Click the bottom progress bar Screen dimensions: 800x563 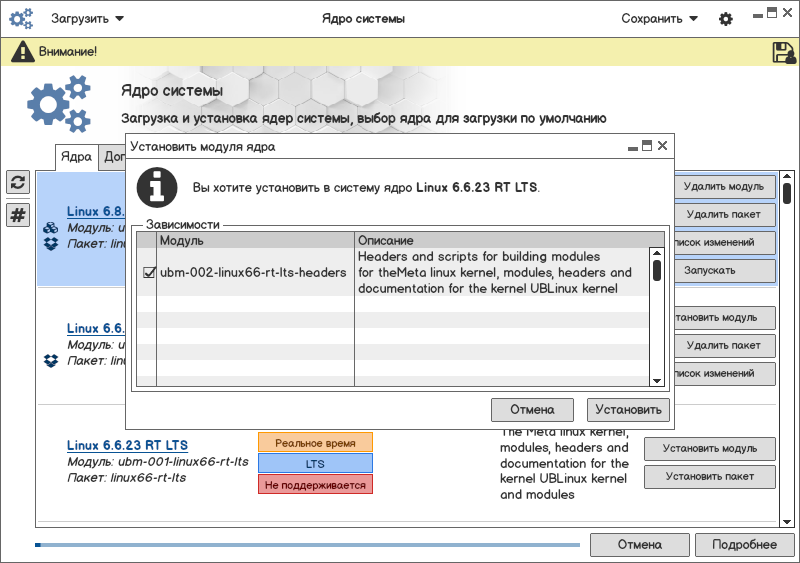click(x=308, y=545)
